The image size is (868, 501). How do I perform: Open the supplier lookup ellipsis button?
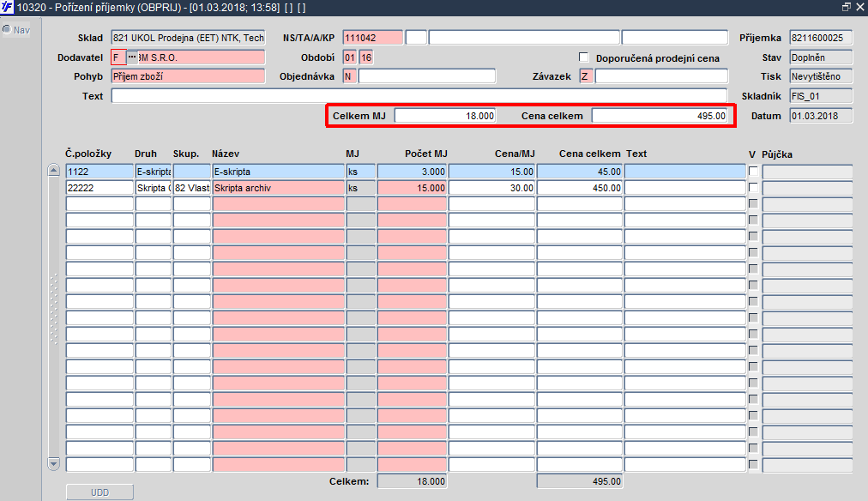pyautogui.click(x=132, y=57)
